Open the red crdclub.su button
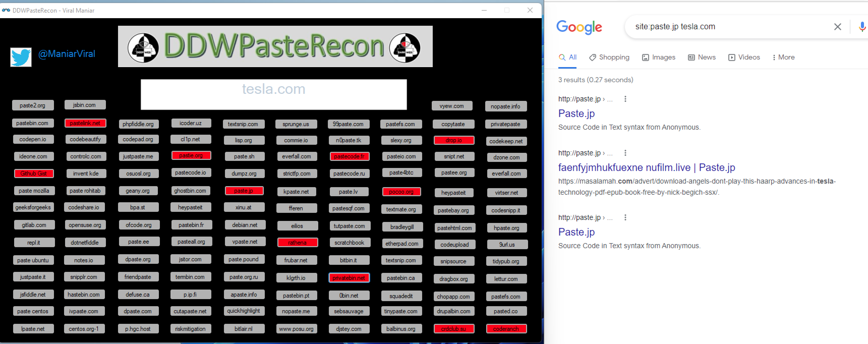 454,329
